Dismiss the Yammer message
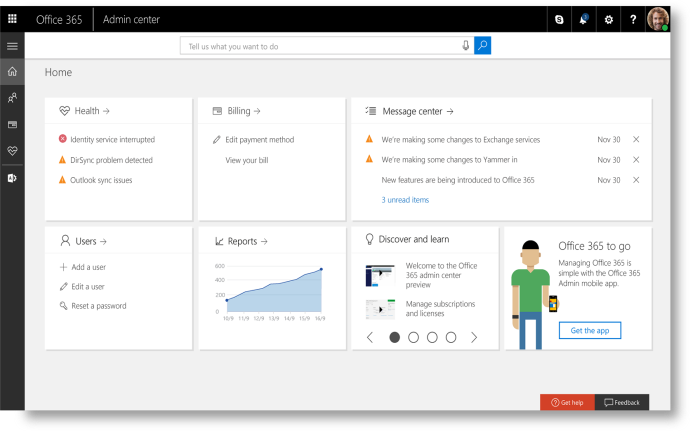Screen dimensions: 690x431 pyautogui.click(x=636, y=160)
